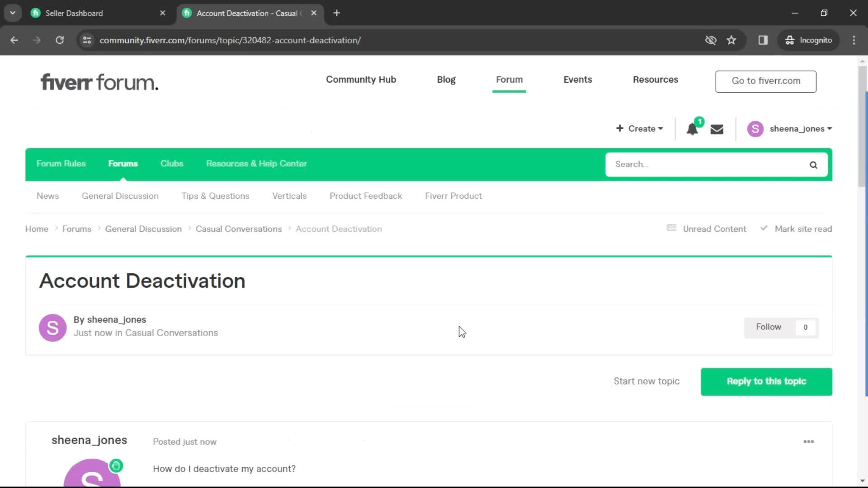Close the Account Deactivation tab
Image resolution: width=868 pixels, height=488 pixels.
314,13
